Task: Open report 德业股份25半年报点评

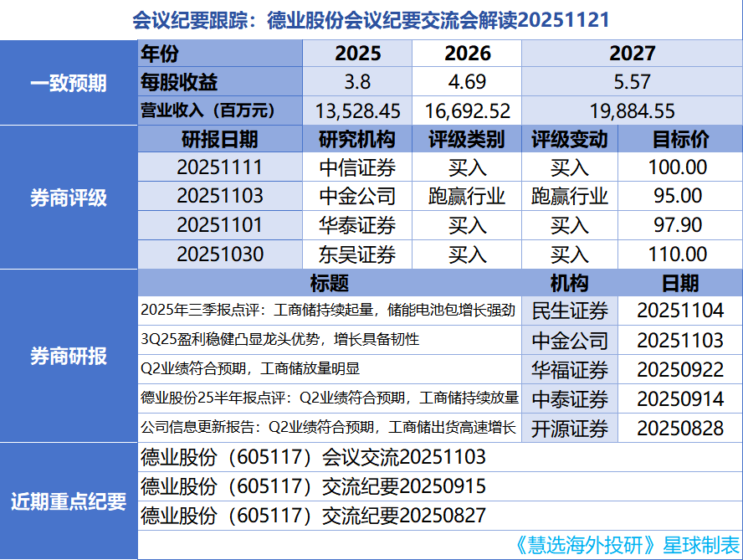Action: [x=330, y=398]
